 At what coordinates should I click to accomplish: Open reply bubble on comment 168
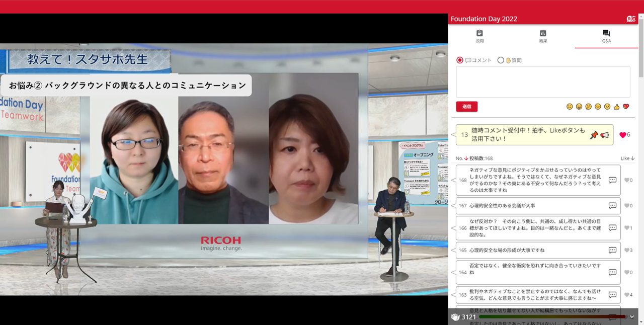coord(612,180)
